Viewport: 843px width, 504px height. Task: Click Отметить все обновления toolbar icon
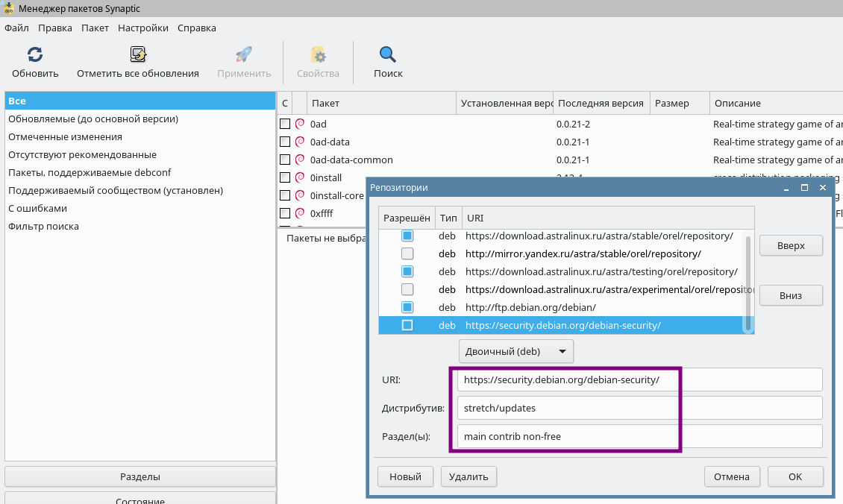point(138,54)
